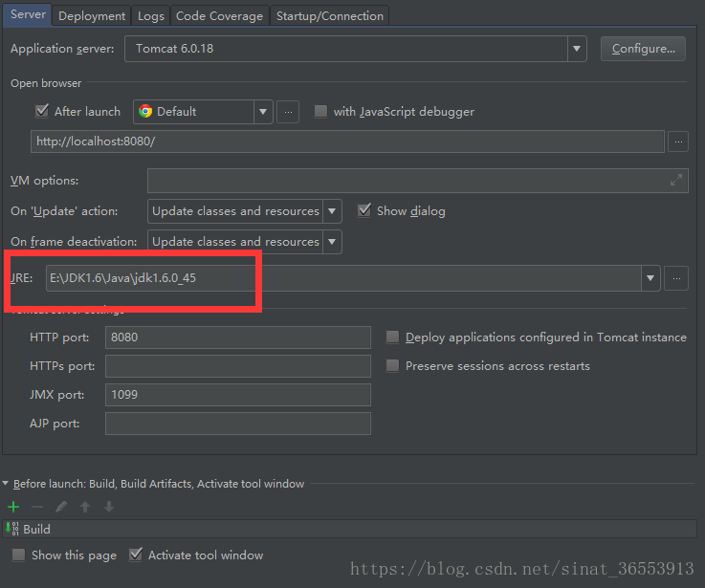Open the On 'Update' action dropdown
The height and width of the screenshot is (588, 705).
(332, 211)
